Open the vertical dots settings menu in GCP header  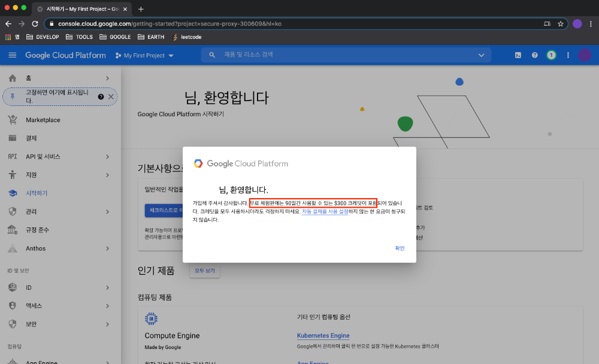[x=568, y=55]
